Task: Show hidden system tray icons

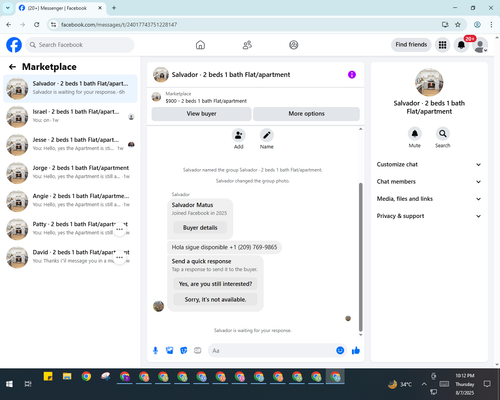Action: 424,384
